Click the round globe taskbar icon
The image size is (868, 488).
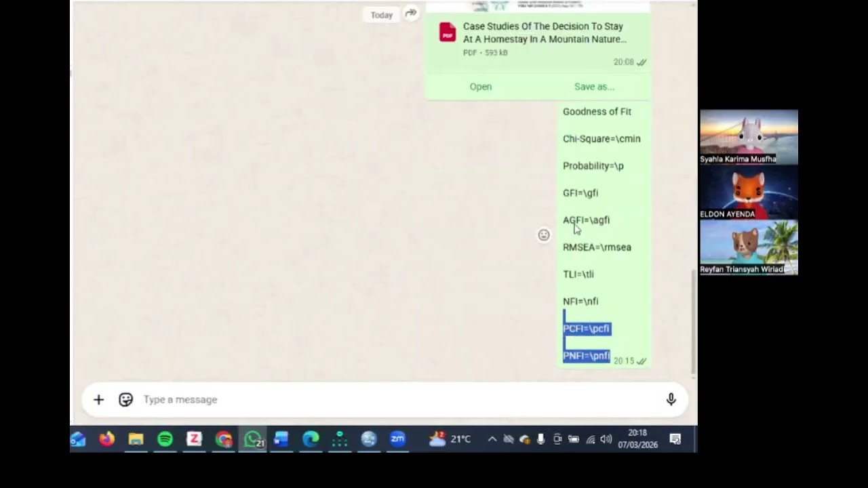[369, 439]
